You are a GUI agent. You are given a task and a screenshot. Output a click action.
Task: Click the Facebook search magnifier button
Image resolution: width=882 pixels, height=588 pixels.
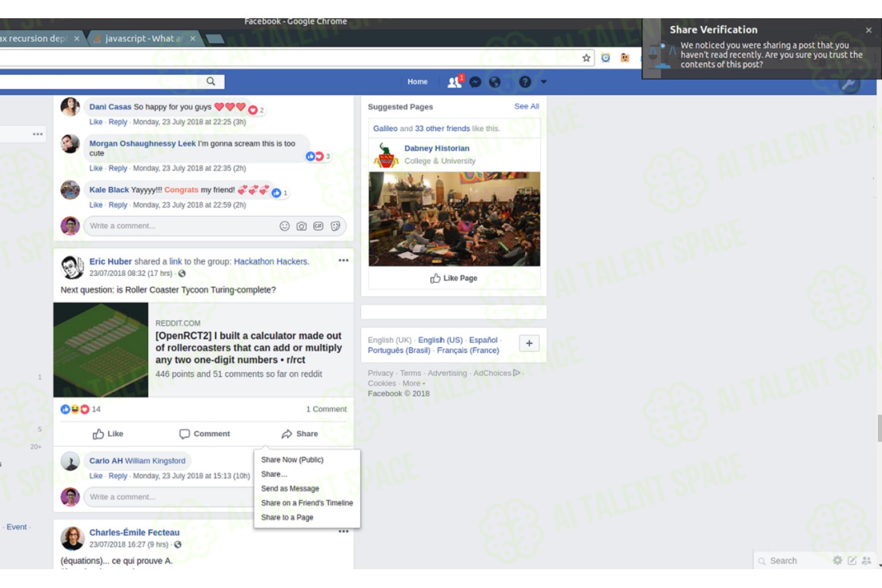[211, 82]
